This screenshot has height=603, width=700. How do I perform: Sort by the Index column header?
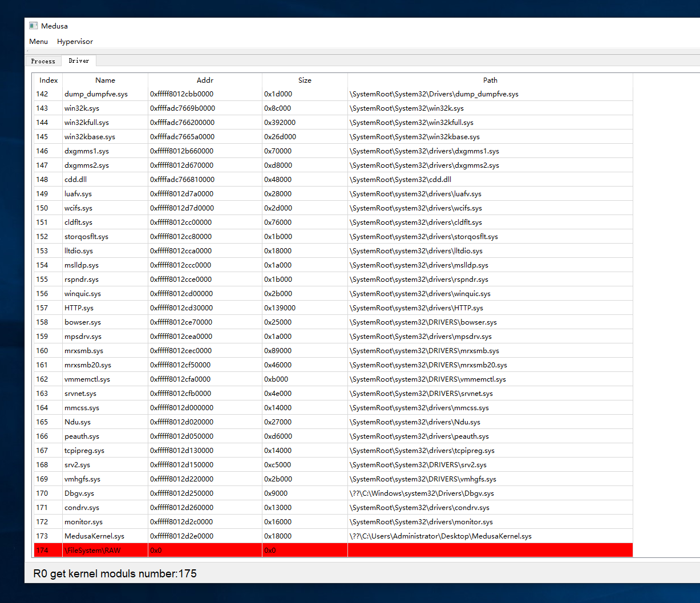(x=48, y=80)
